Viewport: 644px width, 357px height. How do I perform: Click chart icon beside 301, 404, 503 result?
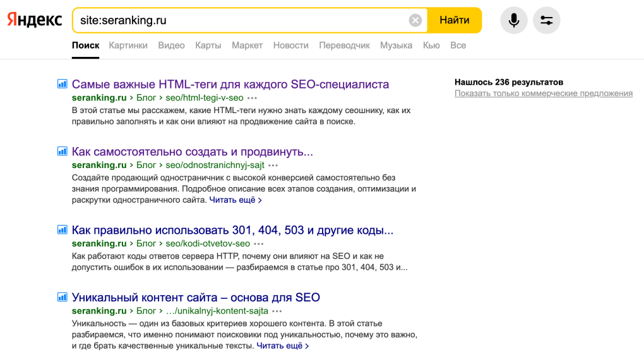click(63, 230)
